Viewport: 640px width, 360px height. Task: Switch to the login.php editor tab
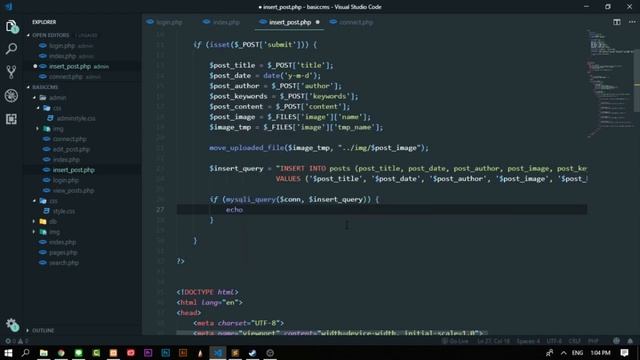click(x=164, y=22)
